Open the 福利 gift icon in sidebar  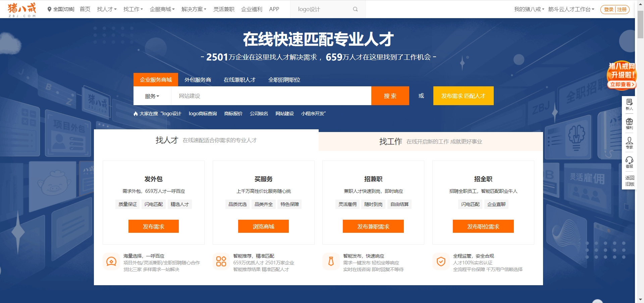[x=629, y=124]
